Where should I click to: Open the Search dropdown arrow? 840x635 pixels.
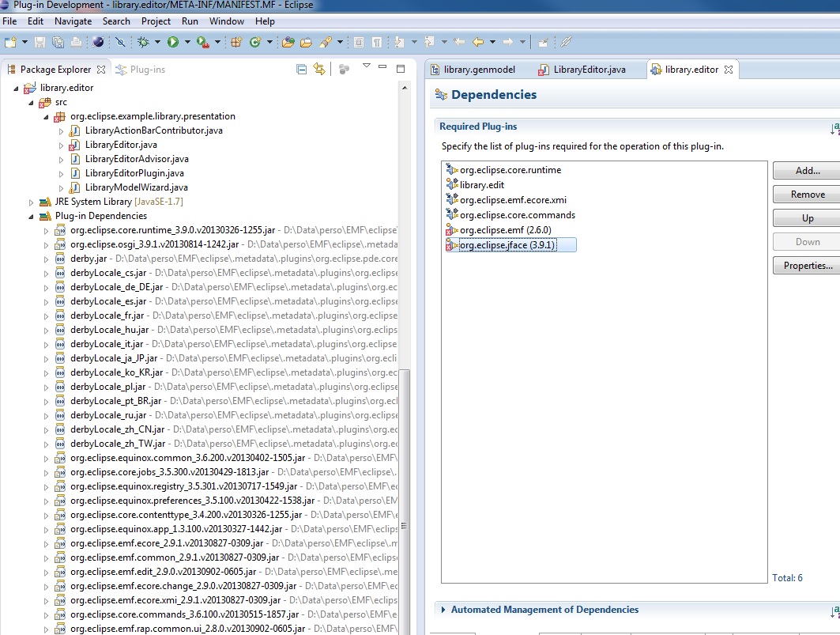(340, 42)
